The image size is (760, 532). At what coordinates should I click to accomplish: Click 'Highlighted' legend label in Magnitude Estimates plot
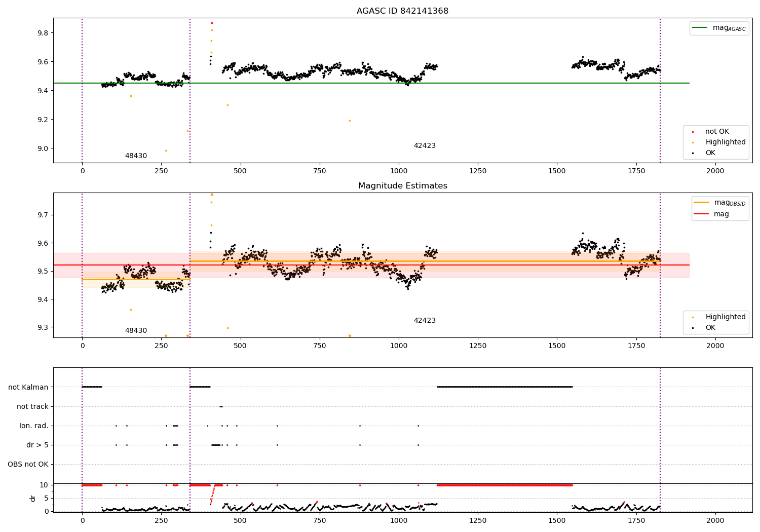(x=726, y=317)
